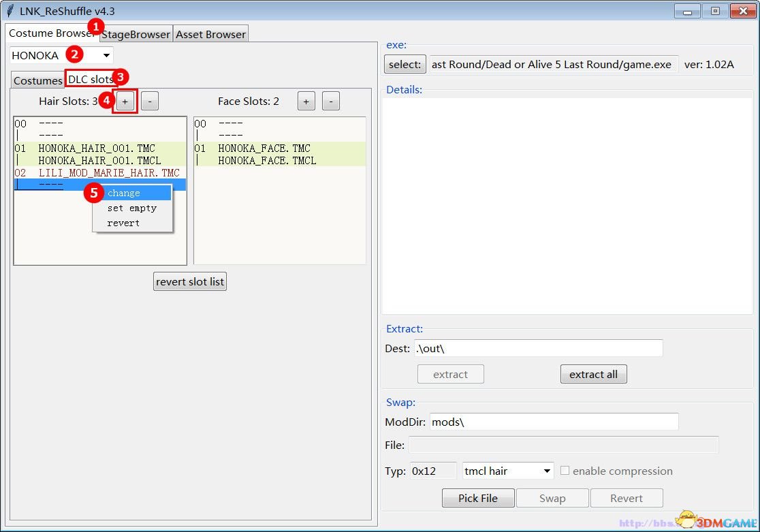Click the Dest output path field
760x532 pixels.
(538, 348)
